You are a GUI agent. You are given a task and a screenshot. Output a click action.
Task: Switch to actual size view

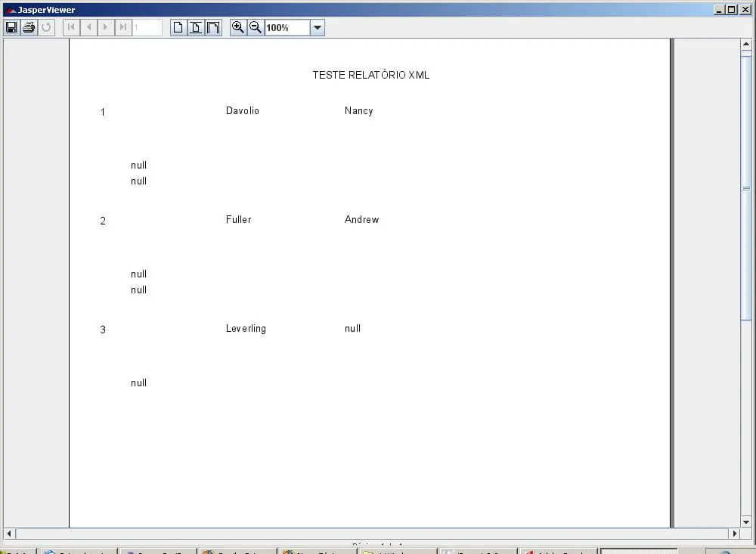pyautogui.click(x=178, y=27)
